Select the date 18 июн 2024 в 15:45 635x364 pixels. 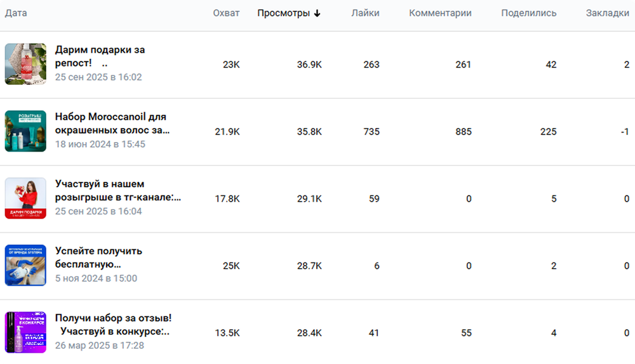click(100, 144)
